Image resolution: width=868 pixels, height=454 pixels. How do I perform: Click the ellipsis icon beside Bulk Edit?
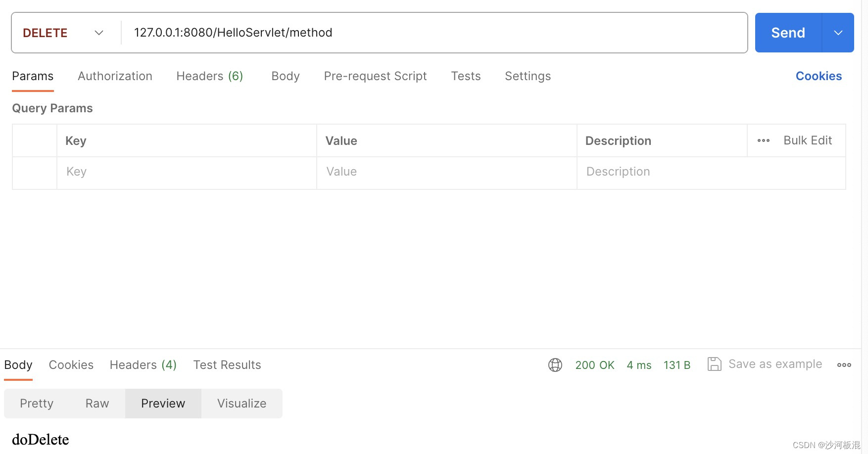[763, 140]
